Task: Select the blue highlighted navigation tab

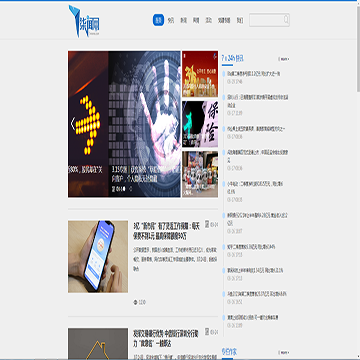Action: pos(158,20)
